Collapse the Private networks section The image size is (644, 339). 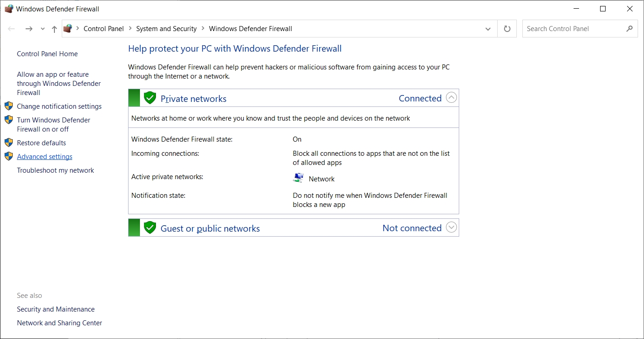(451, 98)
